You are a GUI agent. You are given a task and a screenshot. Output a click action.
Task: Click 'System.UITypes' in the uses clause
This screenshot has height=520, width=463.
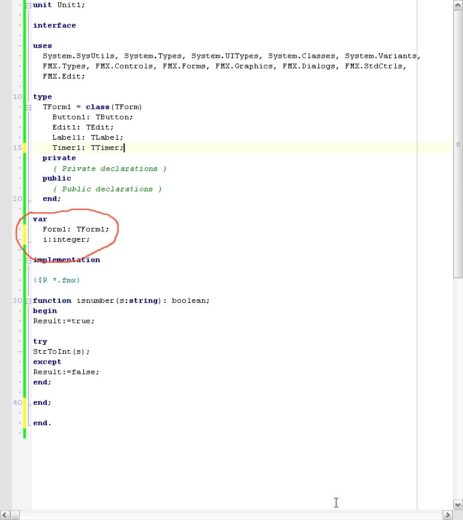[225, 56]
